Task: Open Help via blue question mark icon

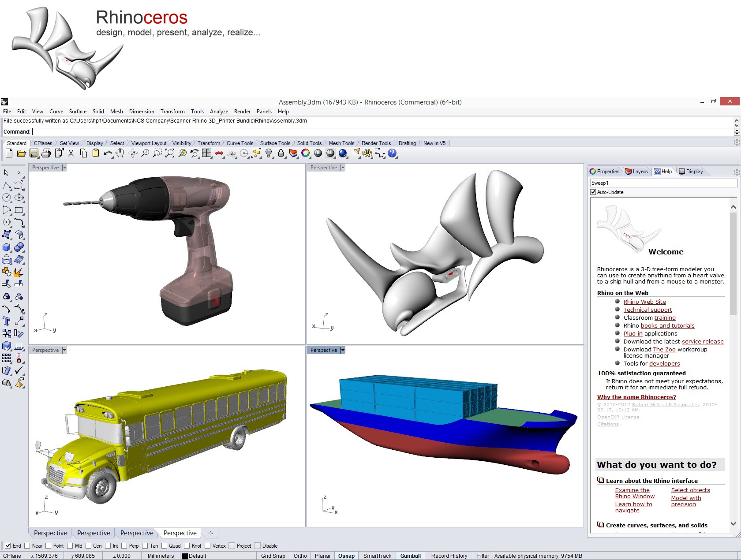Action: pyautogui.click(x=392, y=153)
